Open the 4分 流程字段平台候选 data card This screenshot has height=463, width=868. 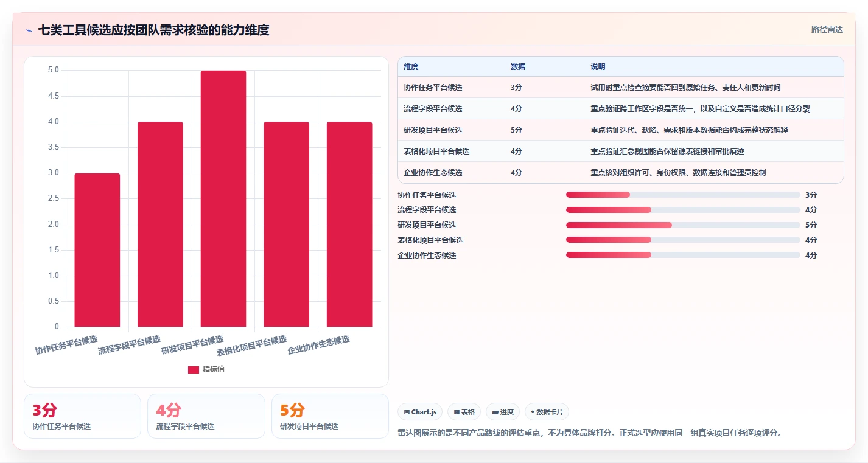[206, 416]
